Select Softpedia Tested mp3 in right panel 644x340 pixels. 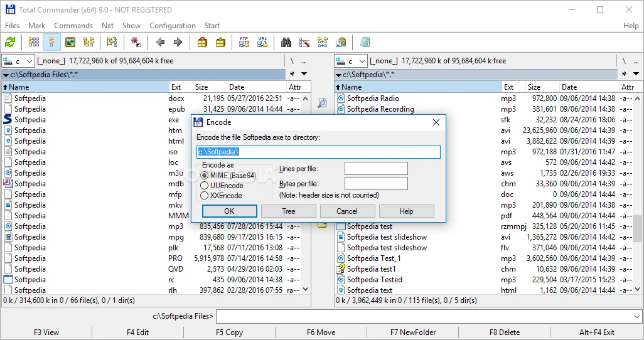(x=484, y=280)
